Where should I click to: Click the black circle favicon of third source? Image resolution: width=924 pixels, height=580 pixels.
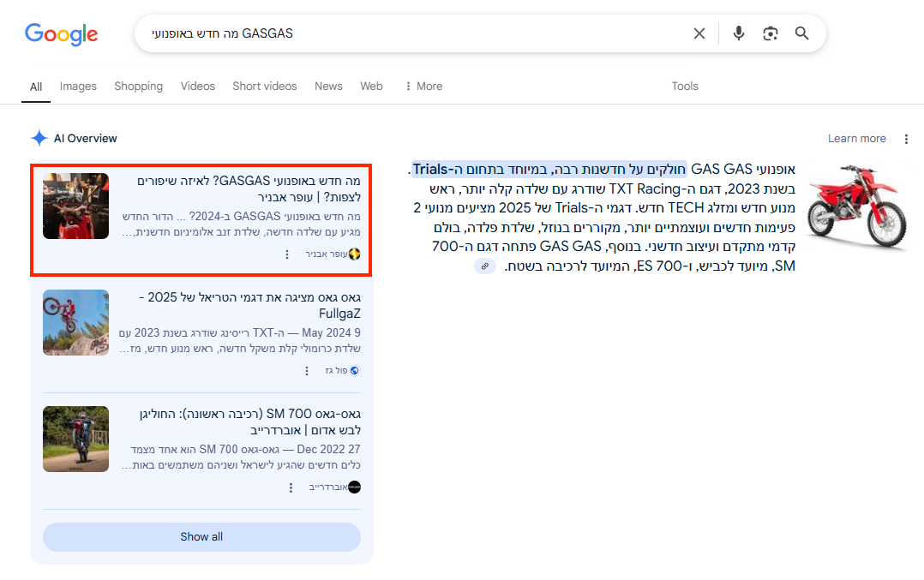coord(354,487)
